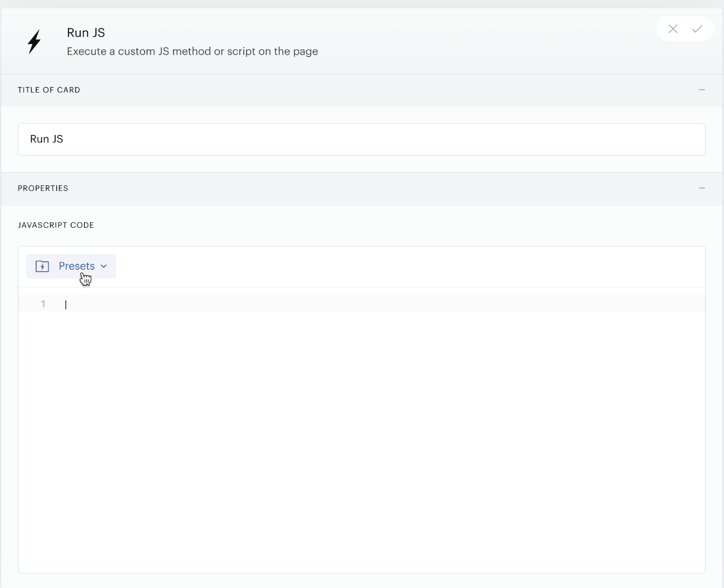Edit the card title field Run JS
This screenshot has width=724, height=588.
tap(362, 139)
